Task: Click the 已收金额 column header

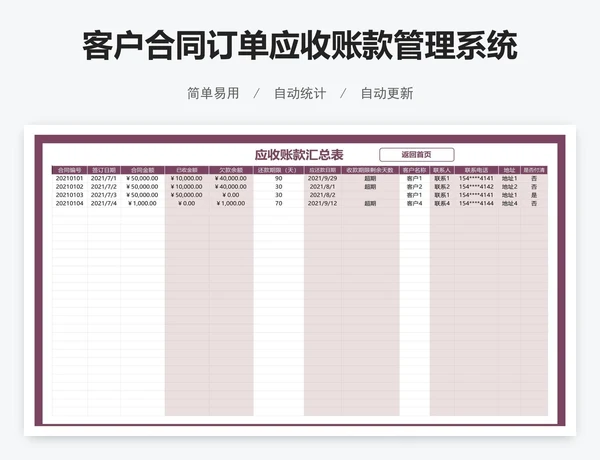Action: pos(187,170)
